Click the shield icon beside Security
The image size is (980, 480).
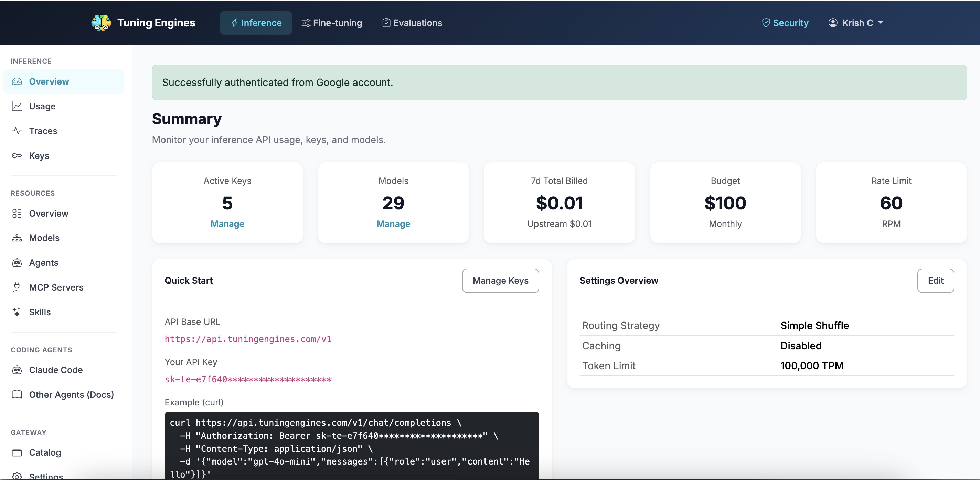point(766,23)
